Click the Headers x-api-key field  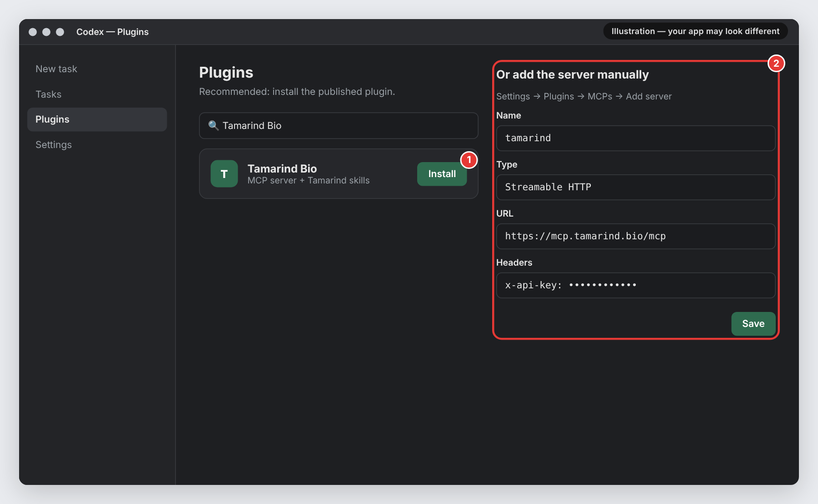tap(636, 285)
